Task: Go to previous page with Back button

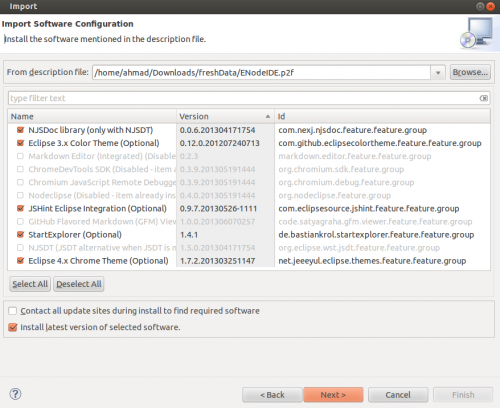Action: point(272,395)
